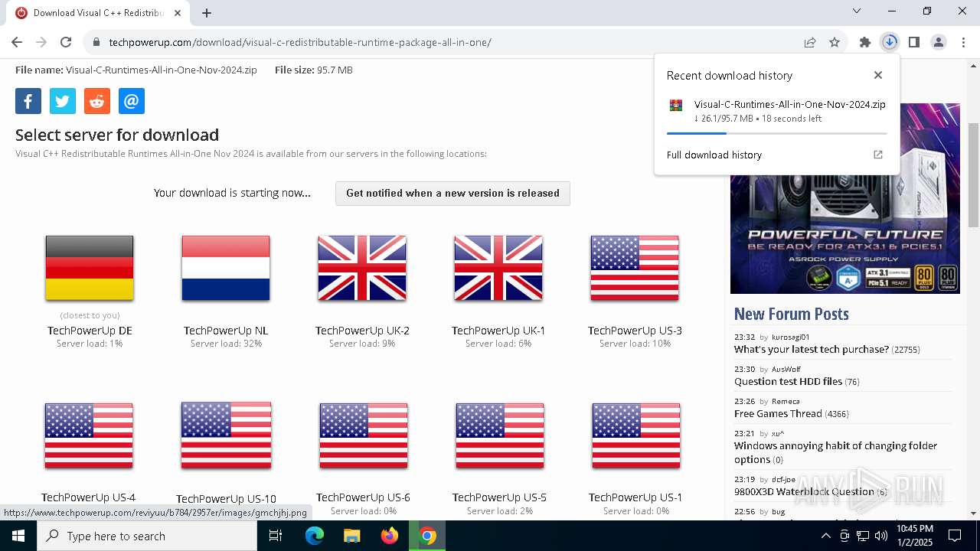Image resolution: width=980 pixels, height=551 pixels.
Task: Click the zip file icon in downloads popup
Action: [x=676, y=106]
